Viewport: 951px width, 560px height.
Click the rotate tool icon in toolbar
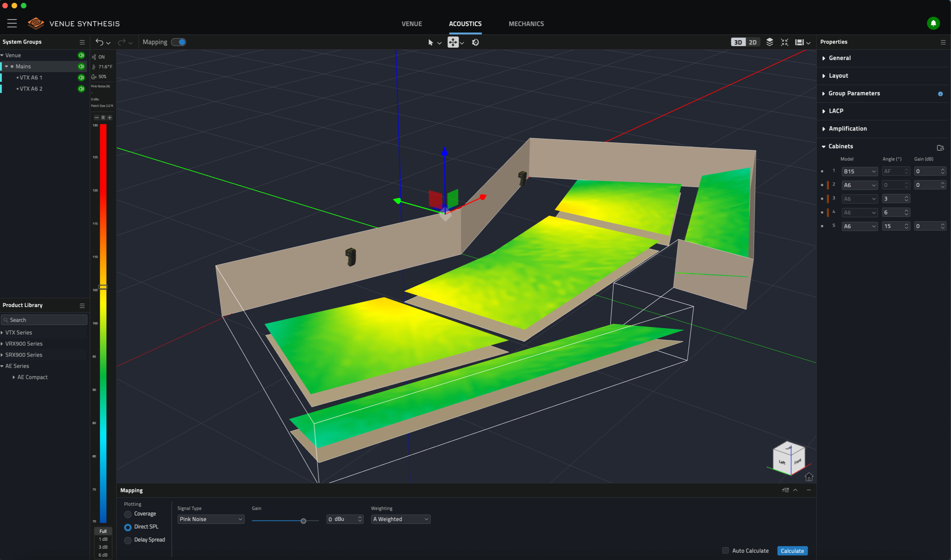click(x=475, y=42)
